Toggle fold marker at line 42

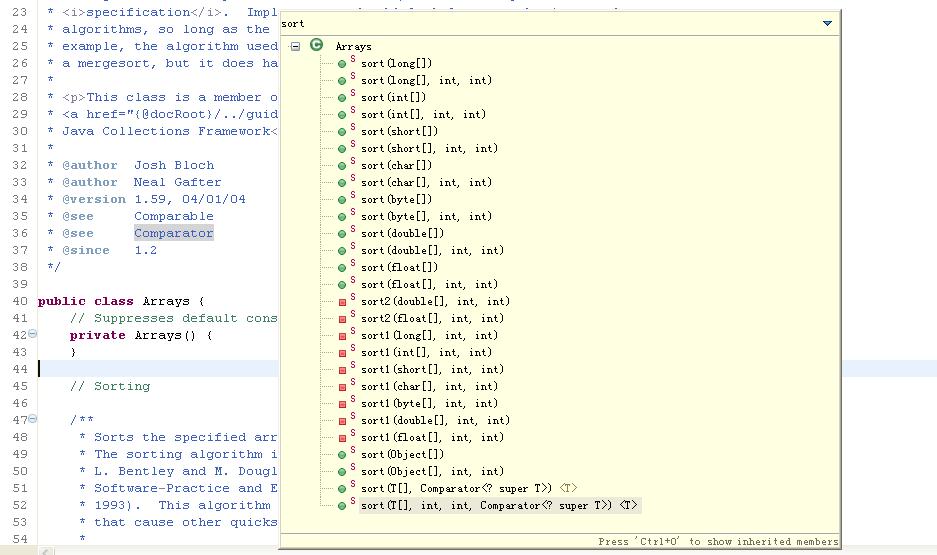[32, 335]
